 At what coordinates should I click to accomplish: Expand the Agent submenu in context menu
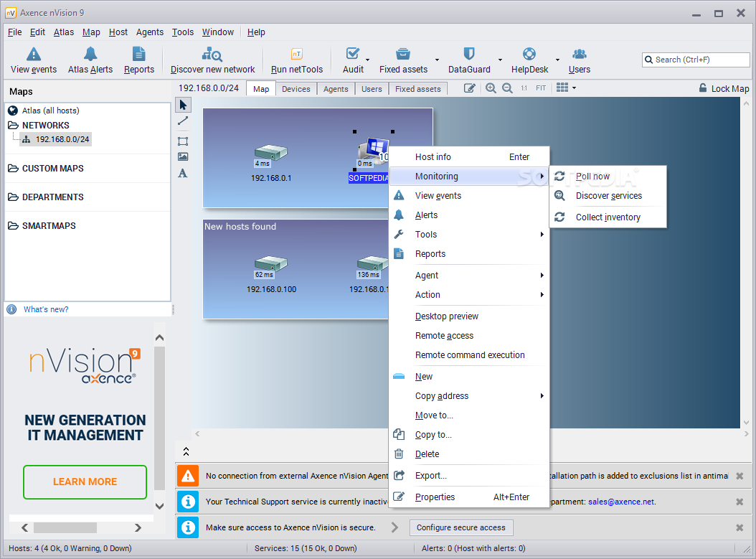point(469,276)
